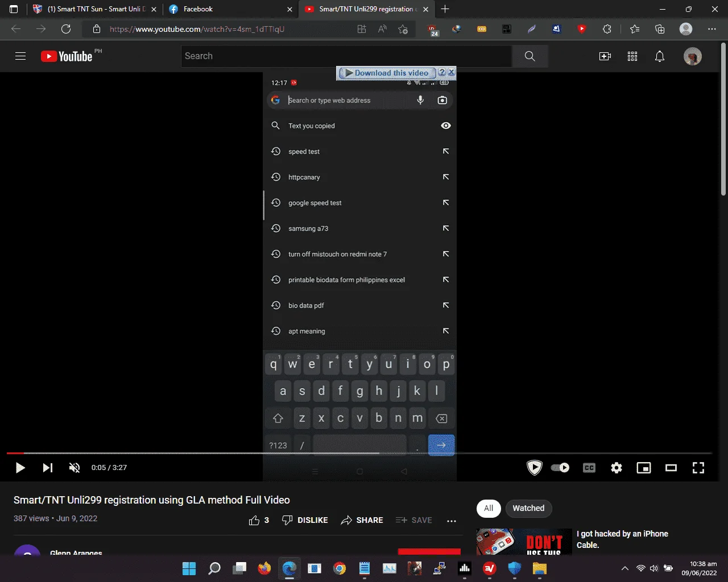Open the 'I got hacked by an iPhone Cable' thumbnail
This screenshot has width=728, height=582.
tap(524, 542)
